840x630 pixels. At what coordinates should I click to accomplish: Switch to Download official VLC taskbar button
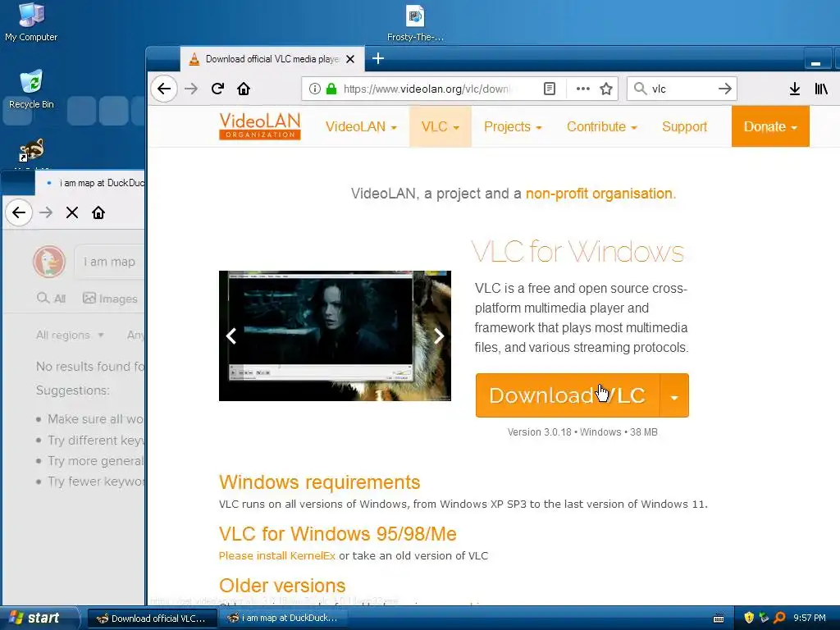click(152, 619)
